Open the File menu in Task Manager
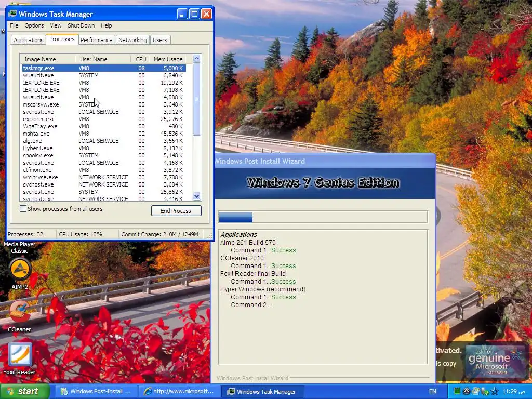Screen dimensions: 532x399 [14, 25]
